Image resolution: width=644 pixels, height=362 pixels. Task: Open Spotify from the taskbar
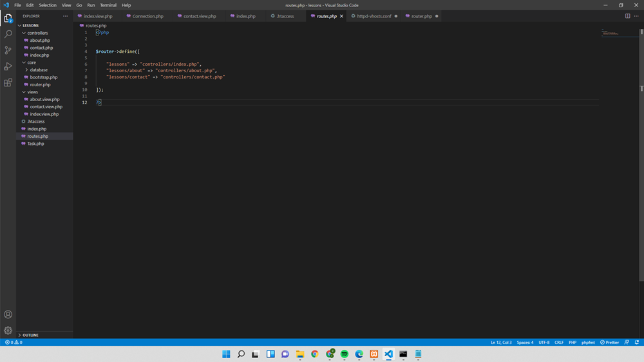click(x=344, y=354)
